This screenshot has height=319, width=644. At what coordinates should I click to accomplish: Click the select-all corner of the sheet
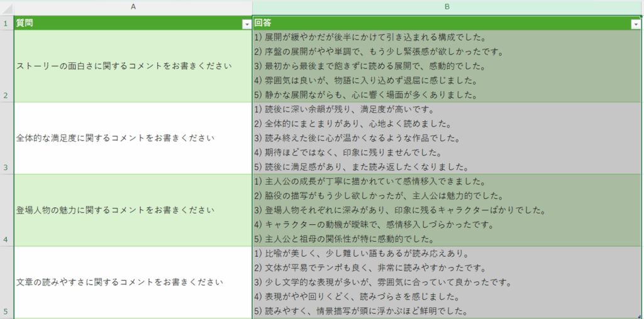[x=6, y=6]
